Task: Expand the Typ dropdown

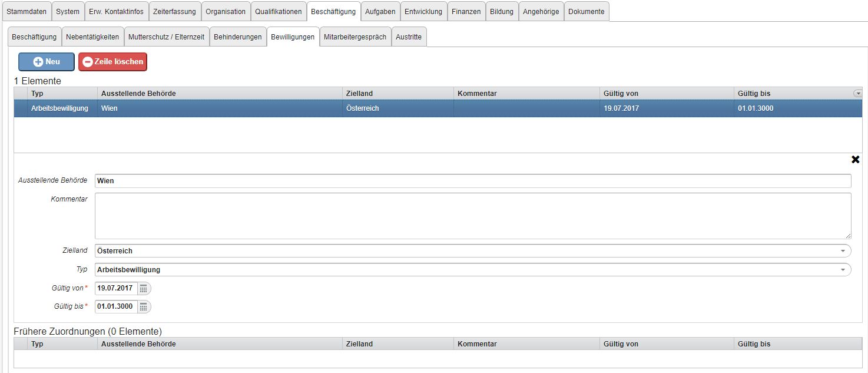Action: pyautogui.click(x=842, y=270)
